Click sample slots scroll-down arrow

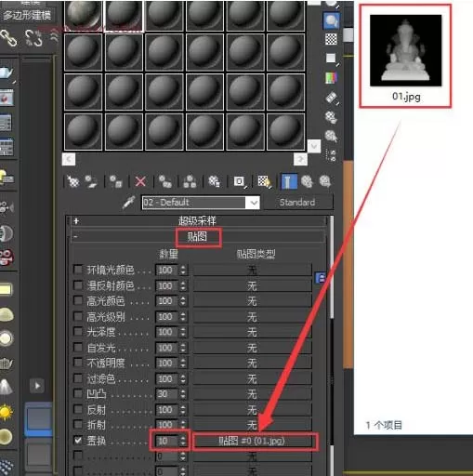click(x=314, y=146)
